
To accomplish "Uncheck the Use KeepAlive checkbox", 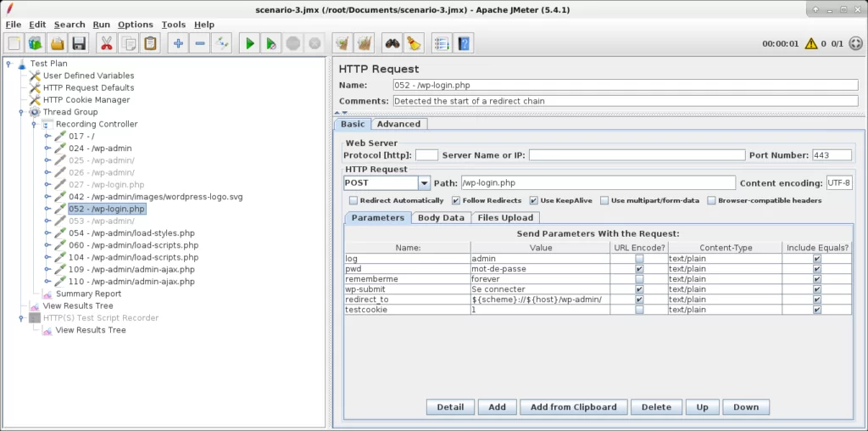I will [534, 201].
